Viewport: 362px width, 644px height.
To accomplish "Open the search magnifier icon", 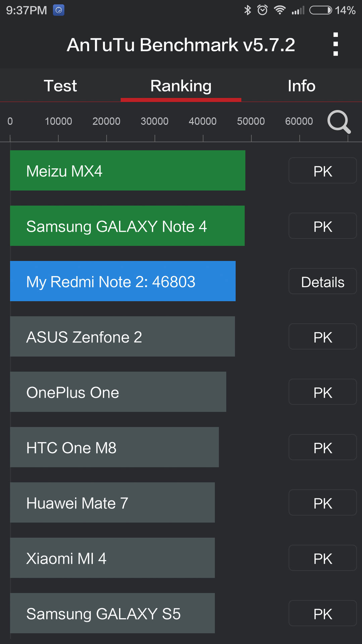I will click(339, 122).
